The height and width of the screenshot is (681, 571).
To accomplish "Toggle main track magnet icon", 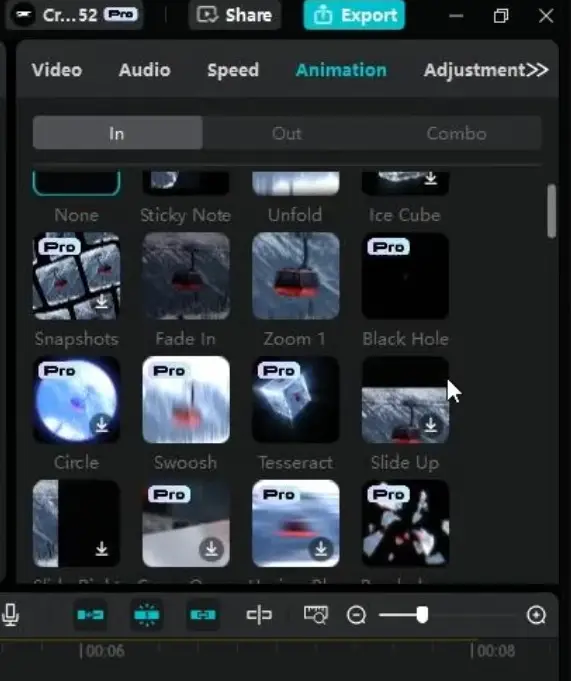I will coord(90,615).
